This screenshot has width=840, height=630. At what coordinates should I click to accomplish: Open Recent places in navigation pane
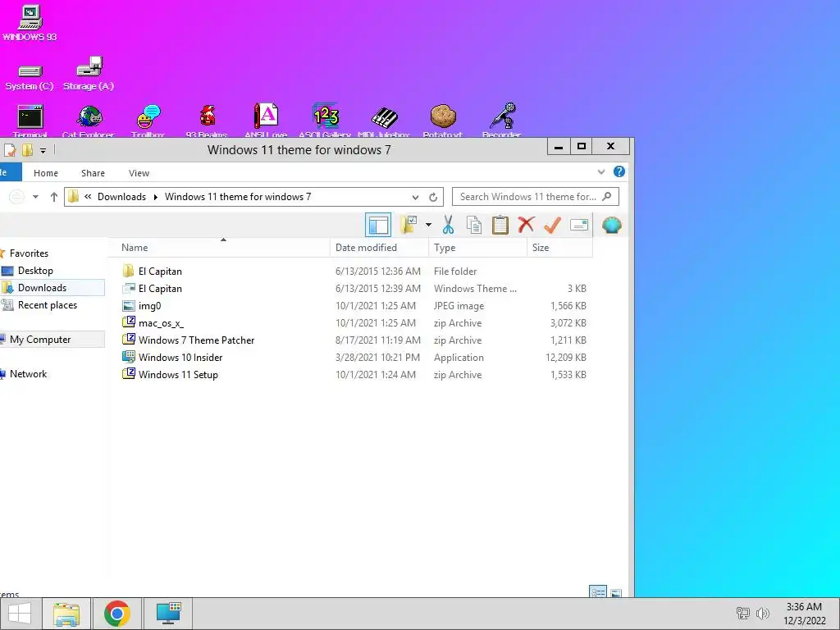click(x=47, y=305)
